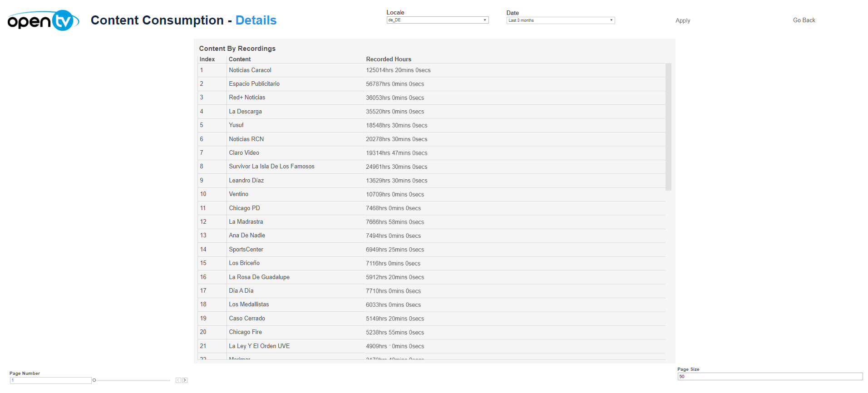
Task: Click the SportsCenter row
Action: pyautogui.click(x=246, y=250)
